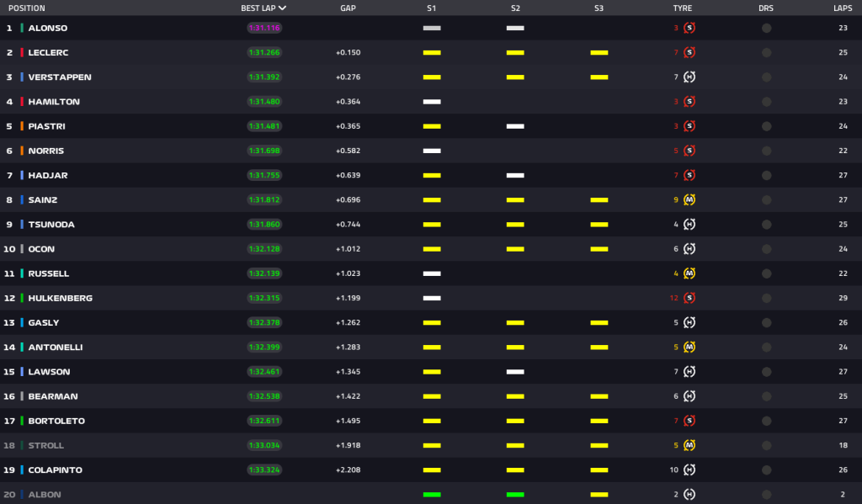Click Russell's best lap 1:32.139
This screenshot has width=862, height=504.
(264, 273)
